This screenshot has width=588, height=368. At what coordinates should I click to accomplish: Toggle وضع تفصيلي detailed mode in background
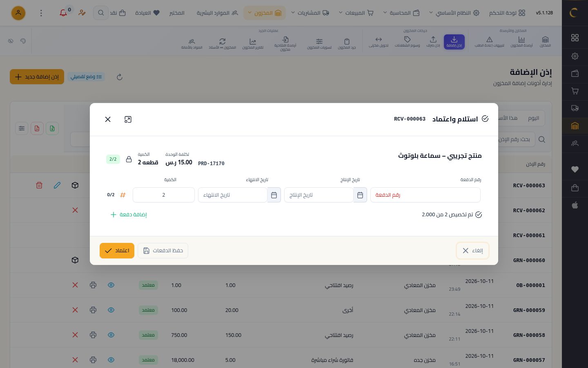click(86, 77)
